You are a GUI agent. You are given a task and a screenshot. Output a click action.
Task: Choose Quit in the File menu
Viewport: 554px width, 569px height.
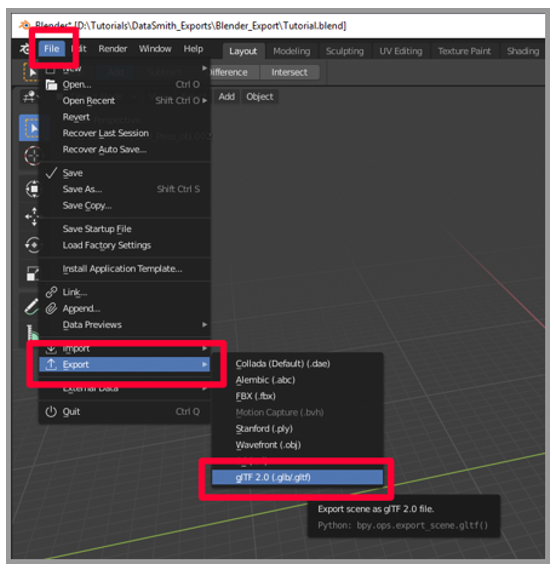click(x=124, y=412)
